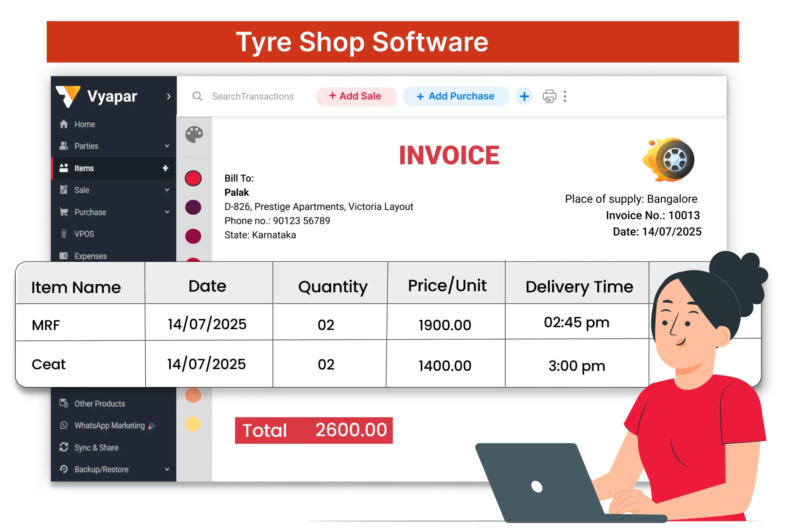
Task: Click the printer icon in top toolbar
Action: pyautogui.click(x=549, y=97)
